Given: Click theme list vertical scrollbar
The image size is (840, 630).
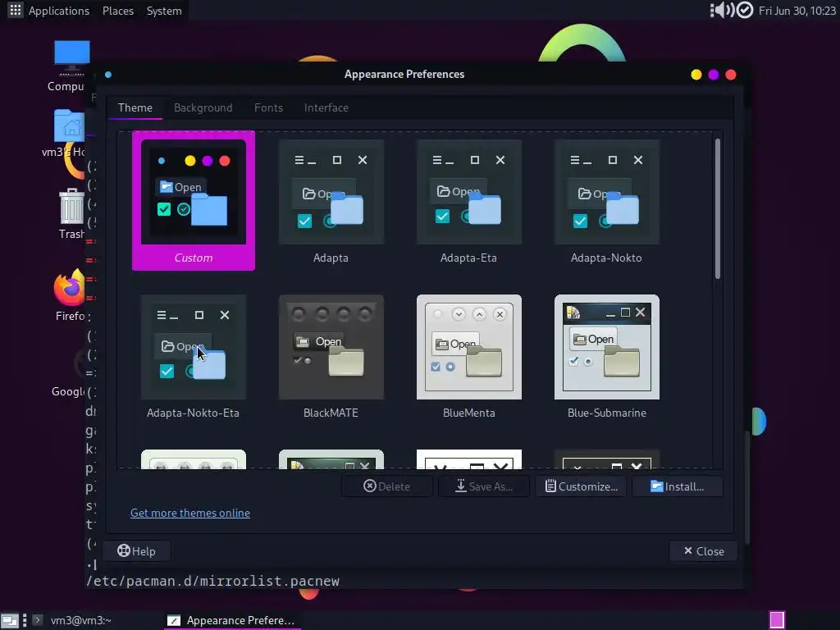Looking at the screenshot, I should (717, 209).
